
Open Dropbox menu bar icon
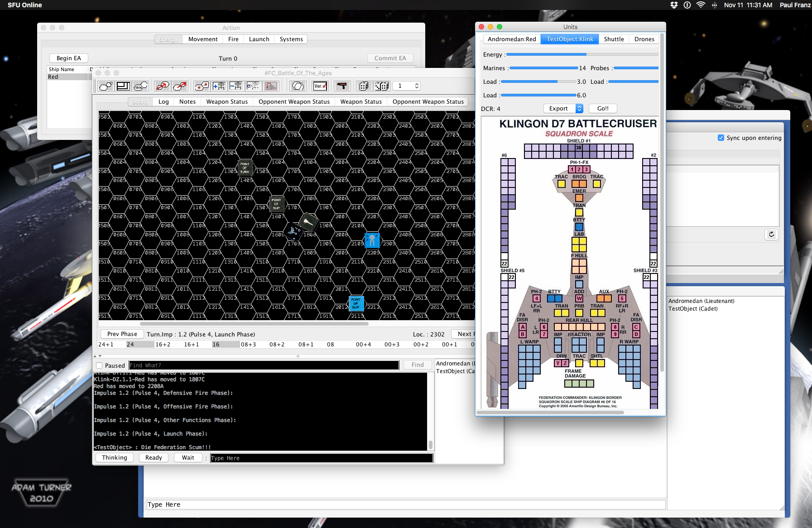[674, 5]
